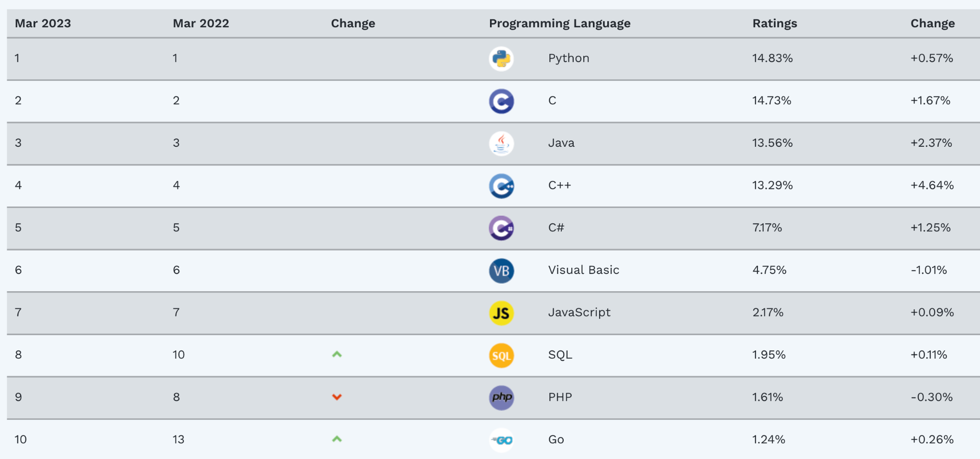Click the yellow JavaScript JS icon
Image resolution: width=980 pixels, height=459 pixels.
[x=501, y=313]
